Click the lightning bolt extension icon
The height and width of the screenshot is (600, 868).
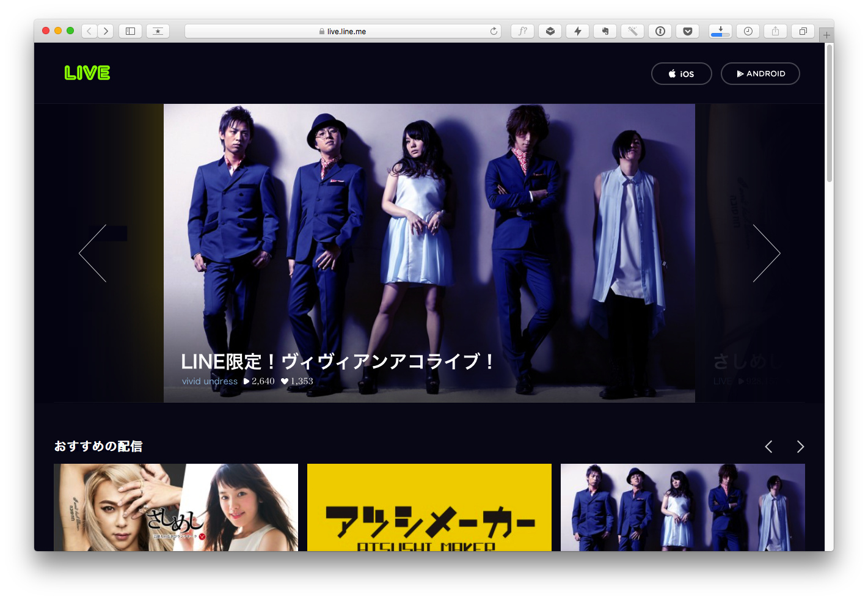click(577, 31)
